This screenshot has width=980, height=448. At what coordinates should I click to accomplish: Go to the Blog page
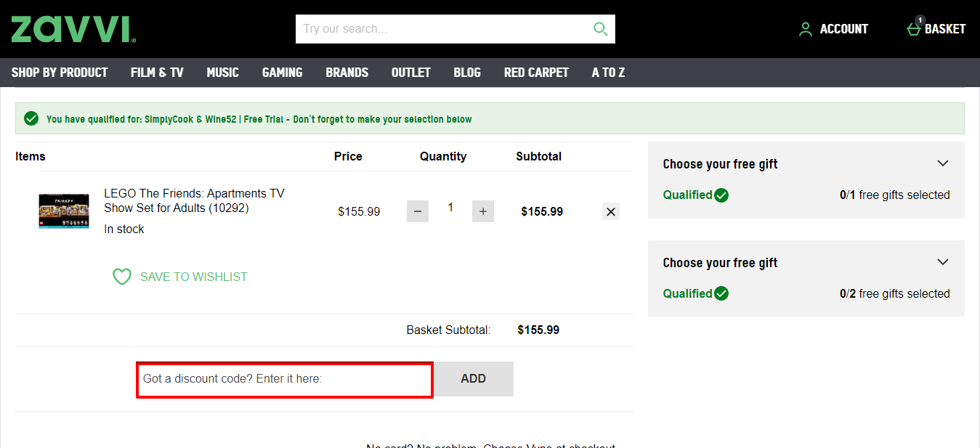click(x=467, y=73)
